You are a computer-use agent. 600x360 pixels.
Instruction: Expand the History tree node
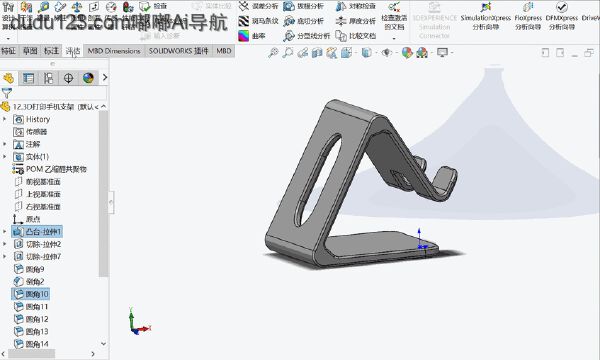click(x=5, y=119)
